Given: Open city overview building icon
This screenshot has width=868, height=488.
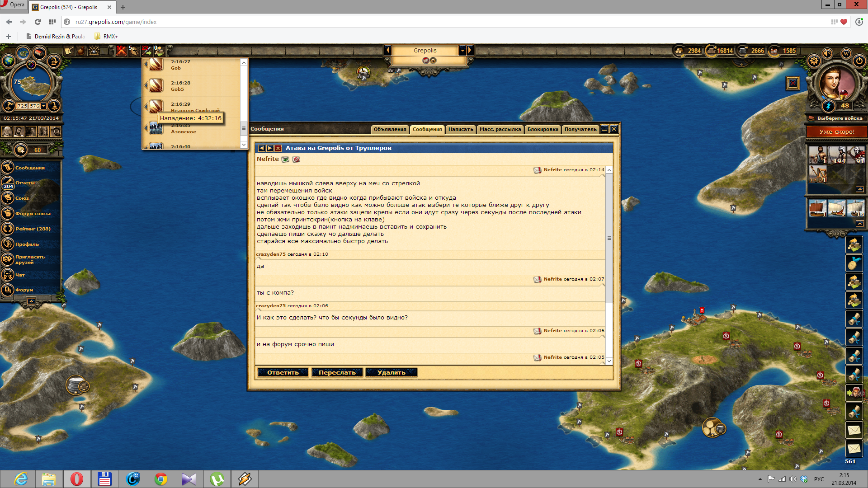Looking at the screenshot, I should (x=39, y=53).
